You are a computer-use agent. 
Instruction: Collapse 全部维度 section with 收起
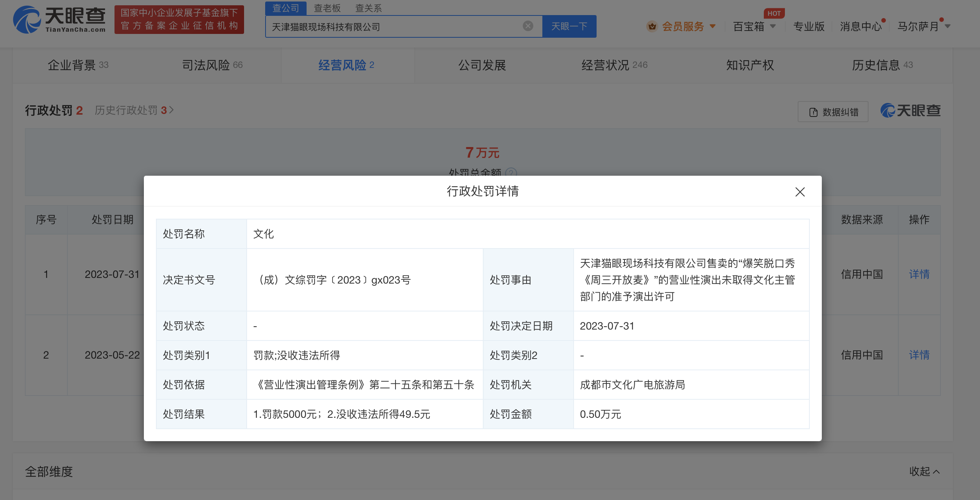click(x=924, y=471)
